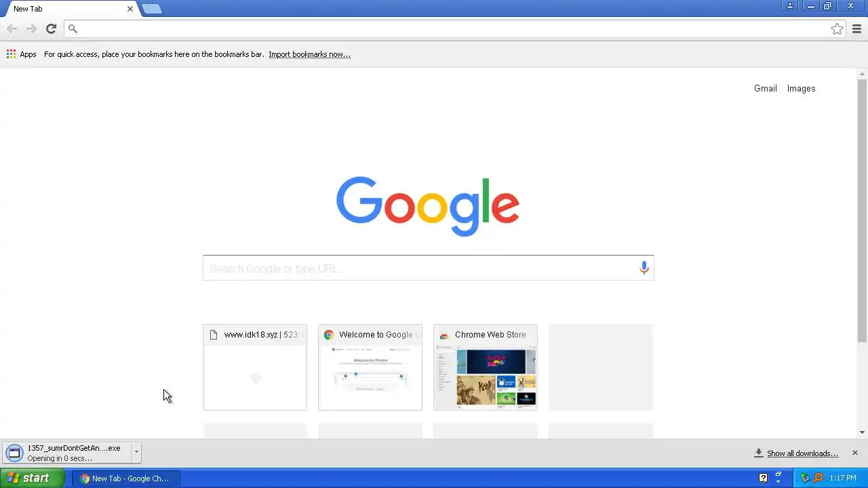Open the Chrome Web Store thumbnail
The height and width of the screenshot is (488, 868).
click(x=486, y=367)
